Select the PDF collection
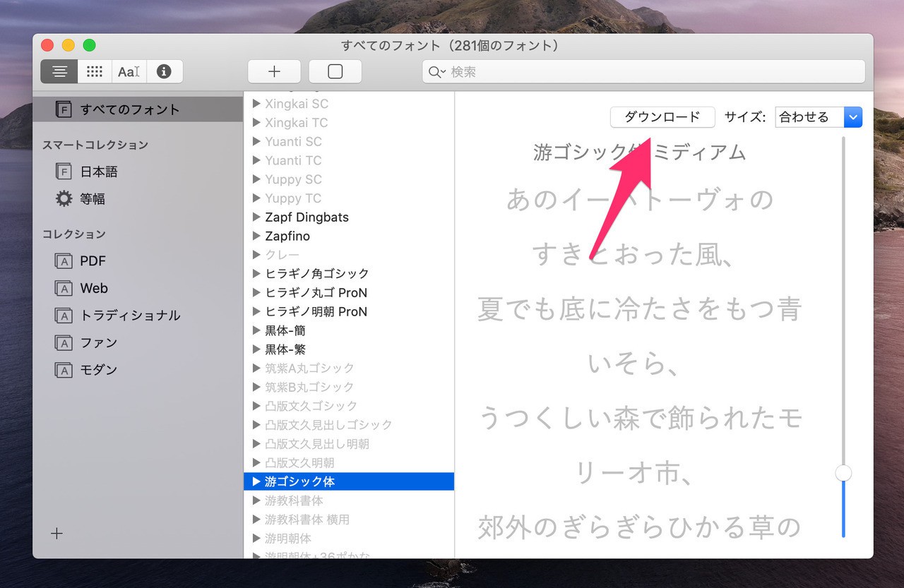 tap(93, 261)
